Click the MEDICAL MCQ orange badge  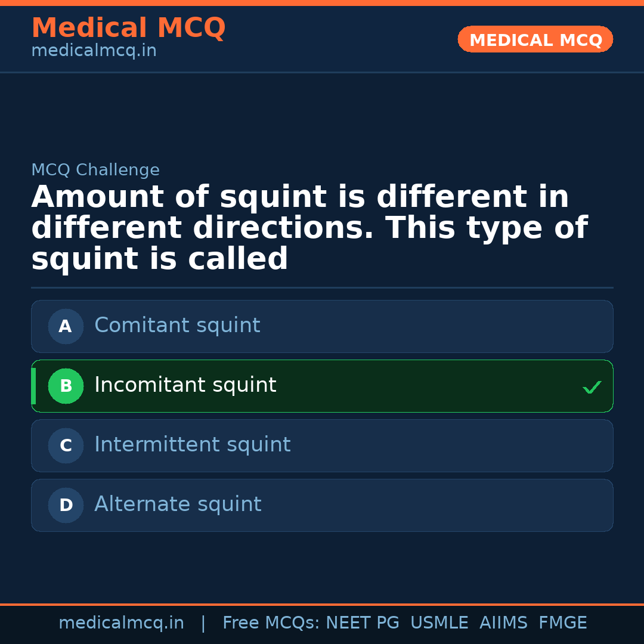tap(535, 39)
